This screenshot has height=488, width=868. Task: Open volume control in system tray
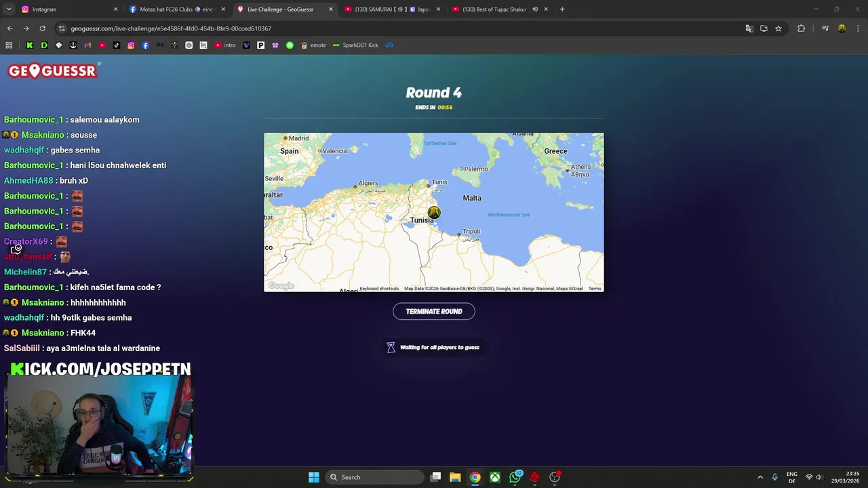[x=819, y=477]
